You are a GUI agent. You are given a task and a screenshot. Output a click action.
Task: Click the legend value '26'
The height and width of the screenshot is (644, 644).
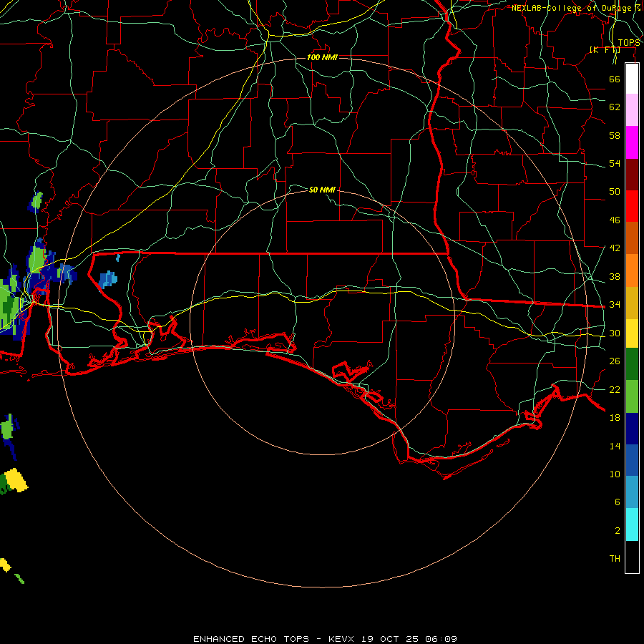pos(615,361)
